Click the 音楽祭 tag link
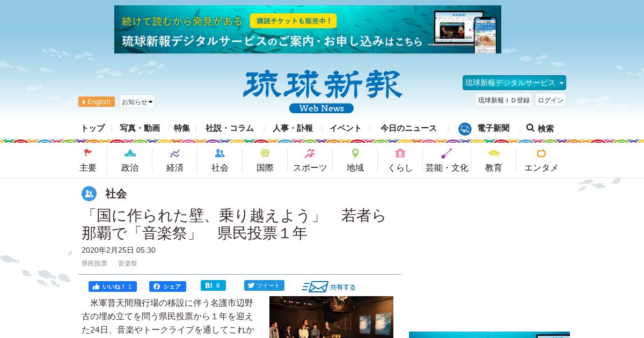Image resolution: width=644 pixels, height=338 pixels. coord(128,263)
